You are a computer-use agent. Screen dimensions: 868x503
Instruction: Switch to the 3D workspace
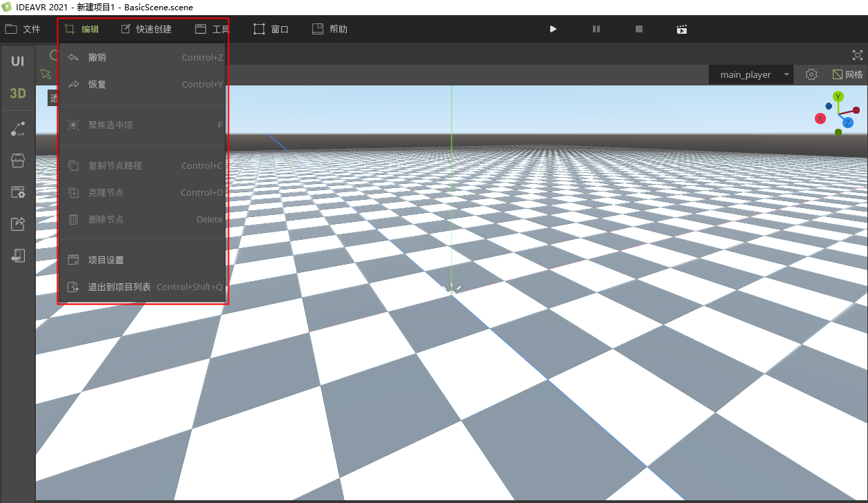[18, 93]
